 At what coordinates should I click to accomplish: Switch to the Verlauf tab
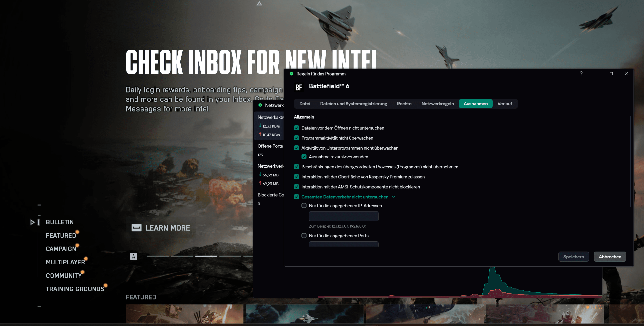(505, 104)
